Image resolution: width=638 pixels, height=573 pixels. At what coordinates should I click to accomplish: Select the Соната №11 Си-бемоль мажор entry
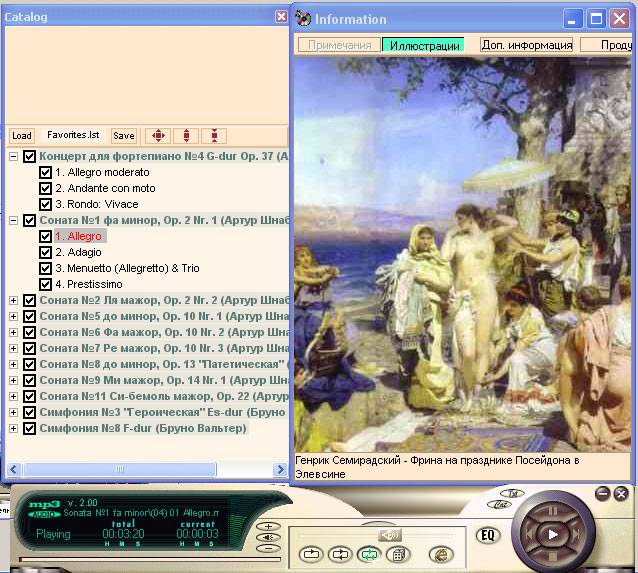point(164,396)
